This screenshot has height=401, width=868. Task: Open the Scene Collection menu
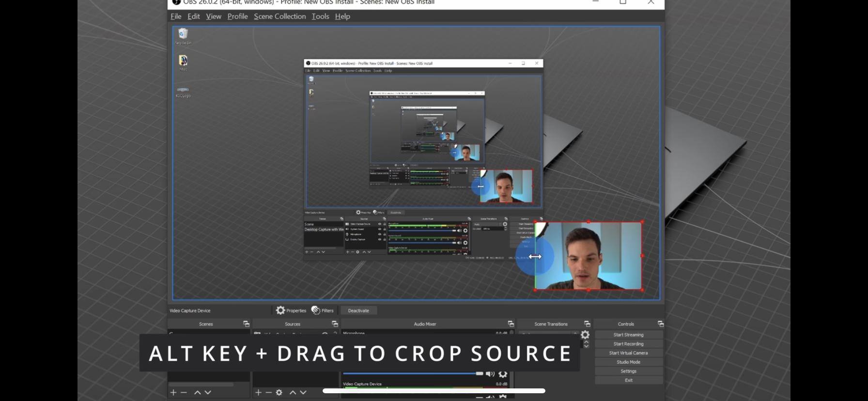(279, 16)
